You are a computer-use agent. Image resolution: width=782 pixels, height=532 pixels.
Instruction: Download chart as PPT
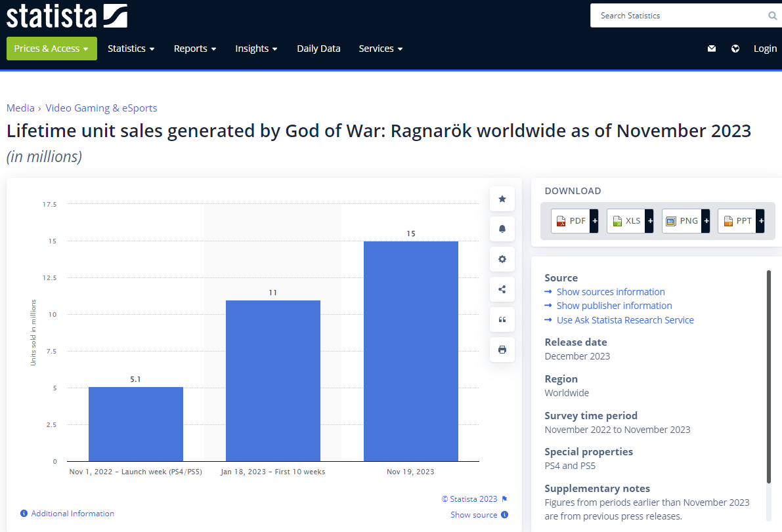click(737, 220)
